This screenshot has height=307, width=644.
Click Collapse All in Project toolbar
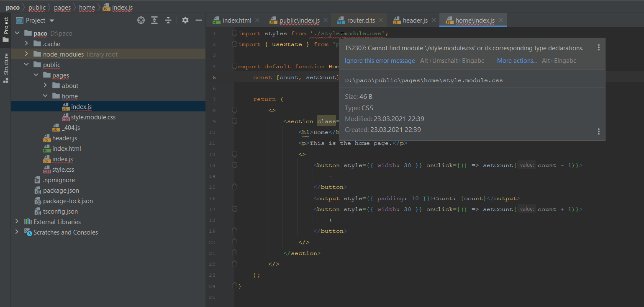[x=168, y=20]
